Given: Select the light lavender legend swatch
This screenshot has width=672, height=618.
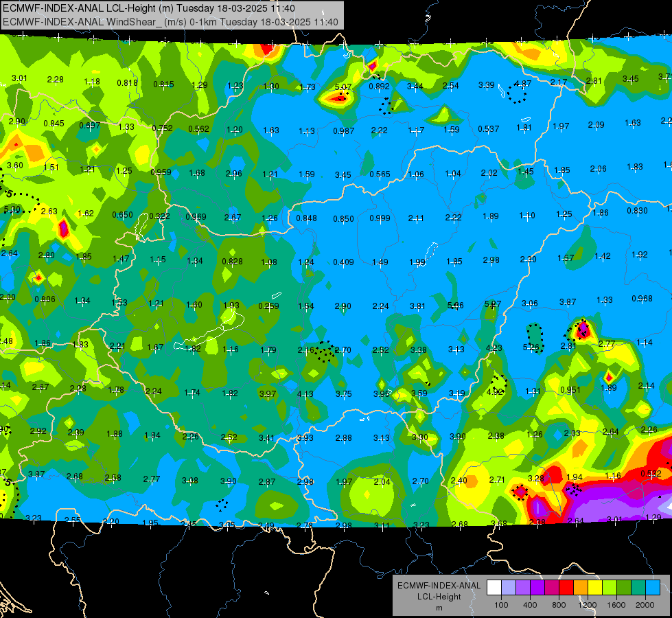Looking at the screenshot, I should tap(509, 588).
